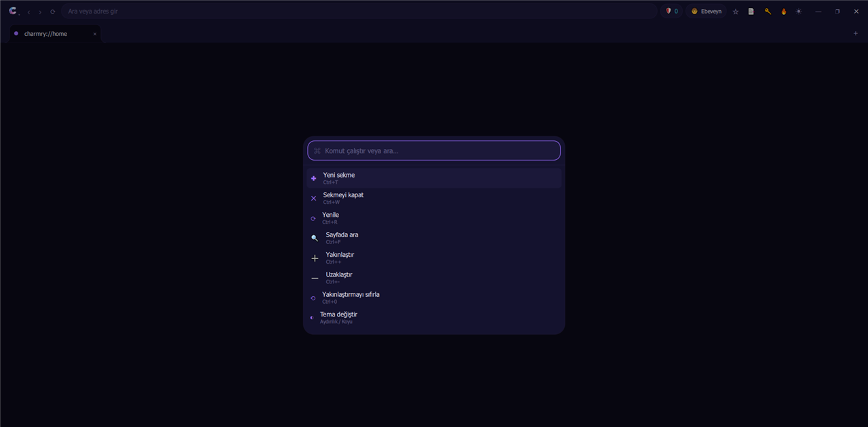Click the flame icon in toolbar
This screenshot has height=427, width=868.
(x=783, y=12)
